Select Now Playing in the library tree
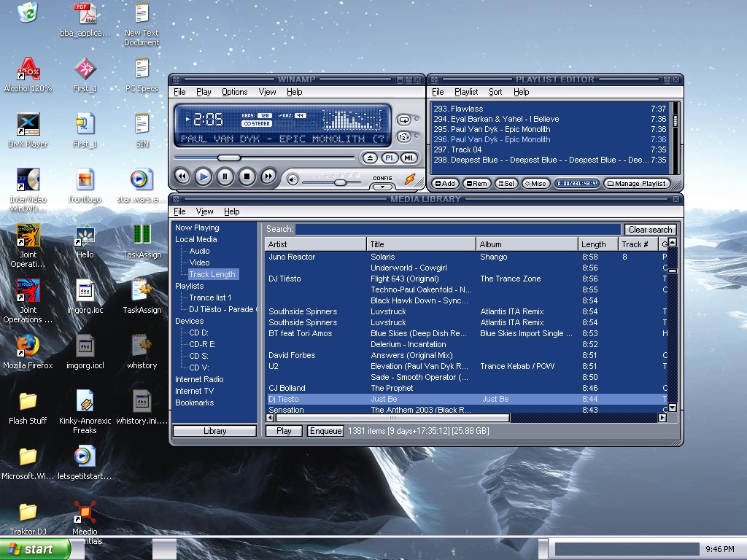The width and height of the screenshot is (747, 560). click(197, 227)
